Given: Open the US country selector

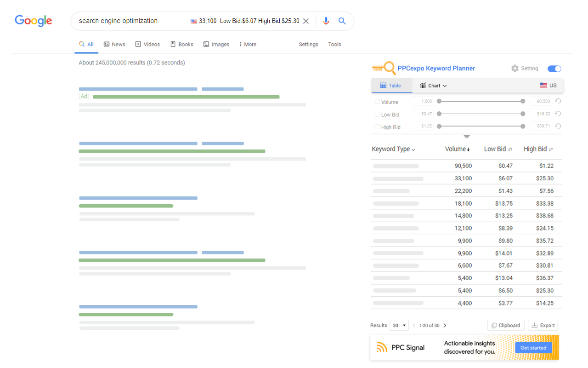Looking at the screenshot, I should click(548, 86).
